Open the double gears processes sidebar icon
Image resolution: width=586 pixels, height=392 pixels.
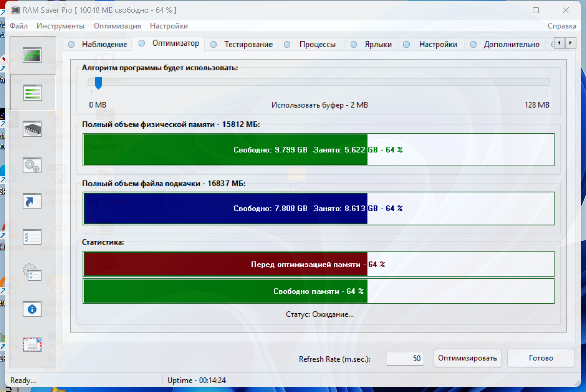coord(32,165)
